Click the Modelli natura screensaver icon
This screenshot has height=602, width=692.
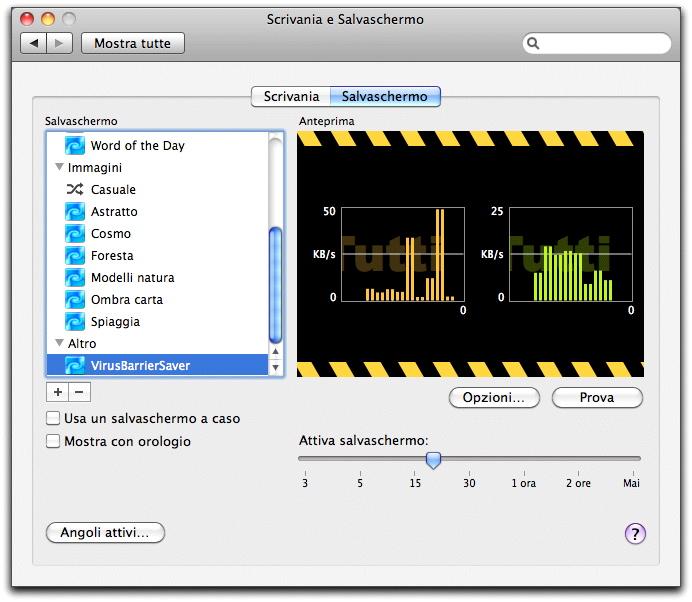pyautogui.click(x=75, y=278)
